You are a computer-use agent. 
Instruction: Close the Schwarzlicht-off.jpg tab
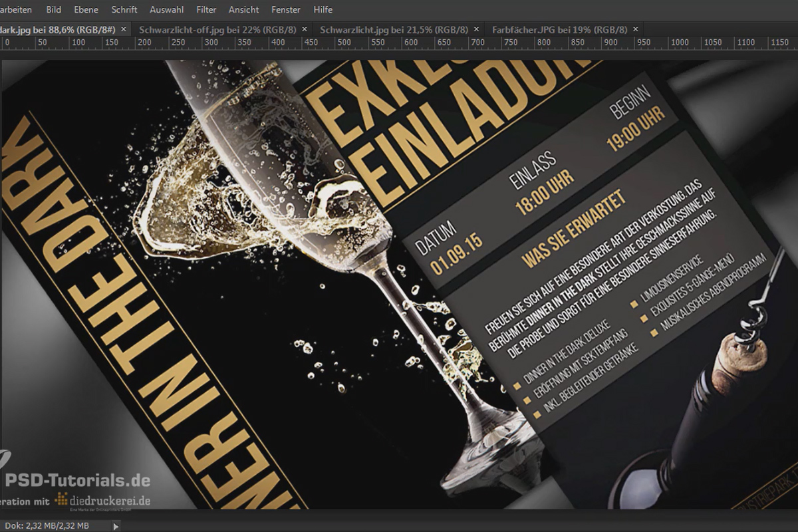(305, 29)
